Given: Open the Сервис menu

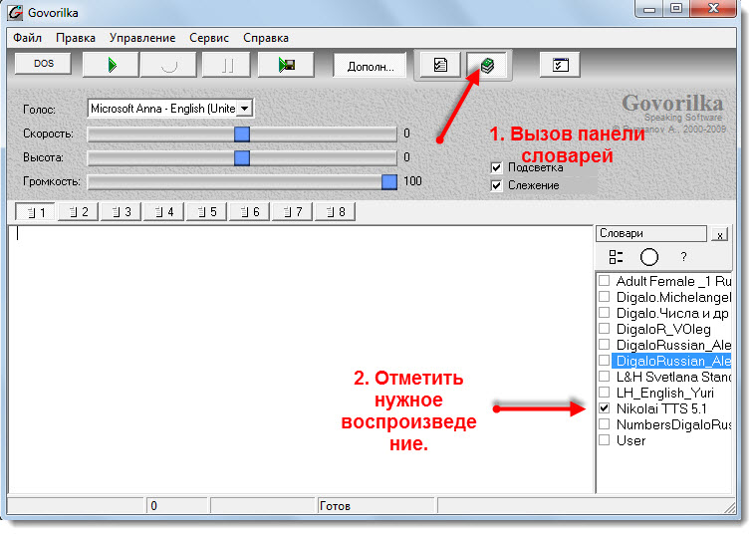Looking at the screenshot, I should pyautogui.click(x=209, y=38).
